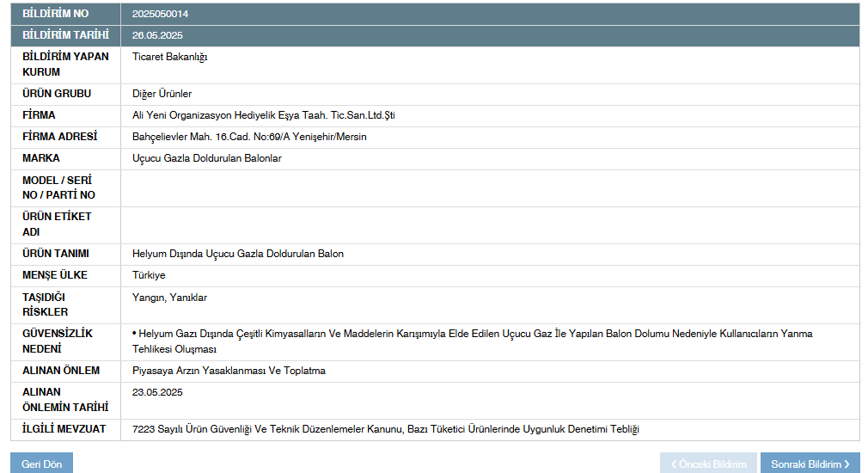Image resolution: width=868 pixels, height=473 pixels.
Task: Select text Piyasaya Arzın Yasaklanması Ve Toplatma
Action: (x=229, y=371)
